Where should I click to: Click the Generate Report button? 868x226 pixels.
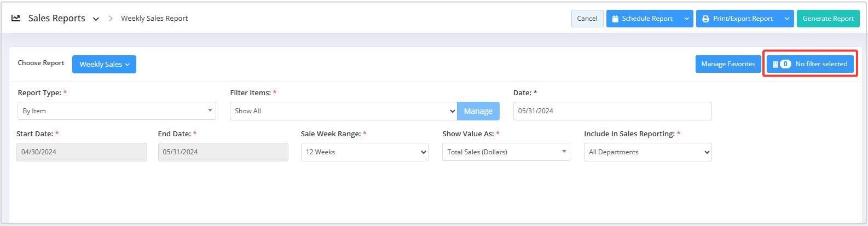point(828,19)
